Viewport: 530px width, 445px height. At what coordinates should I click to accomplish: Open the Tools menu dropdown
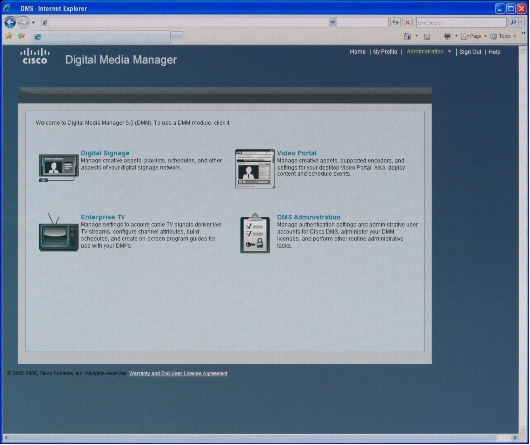pos(503,36)
